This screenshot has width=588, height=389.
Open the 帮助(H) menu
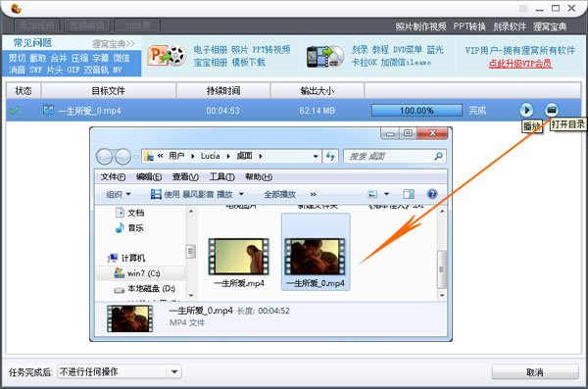[x=259, y=176]
